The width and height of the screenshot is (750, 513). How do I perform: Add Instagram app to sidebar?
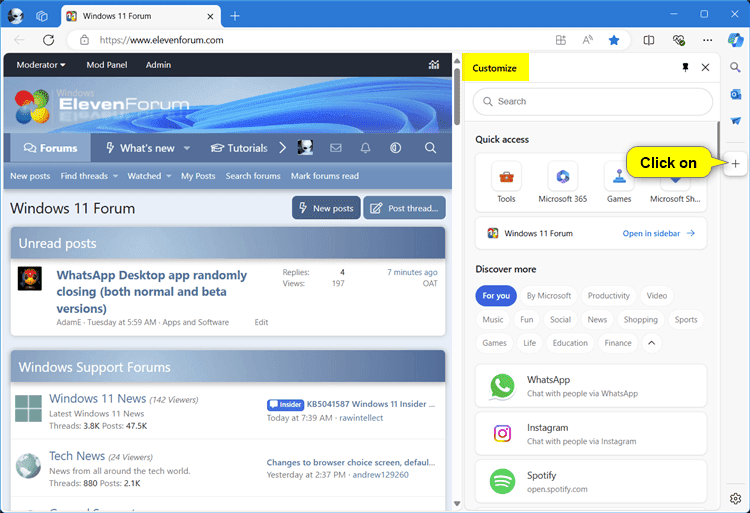(591, 434)
